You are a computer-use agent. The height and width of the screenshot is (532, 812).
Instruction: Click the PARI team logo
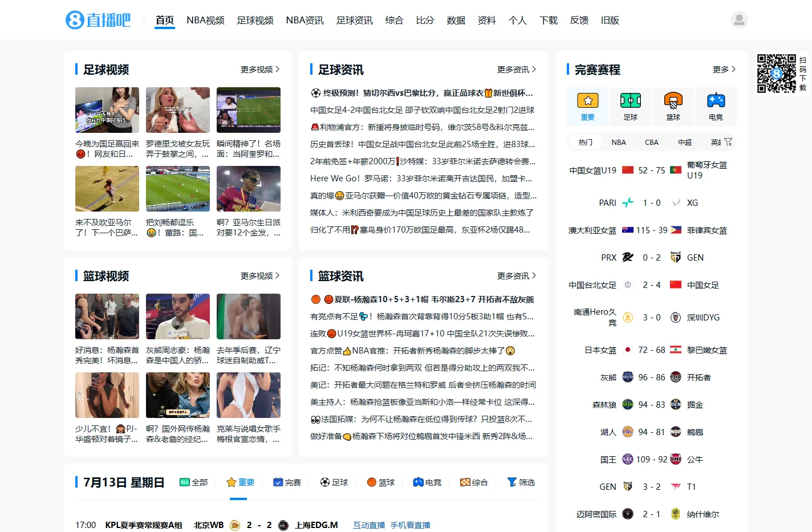(x=628, y=202)
